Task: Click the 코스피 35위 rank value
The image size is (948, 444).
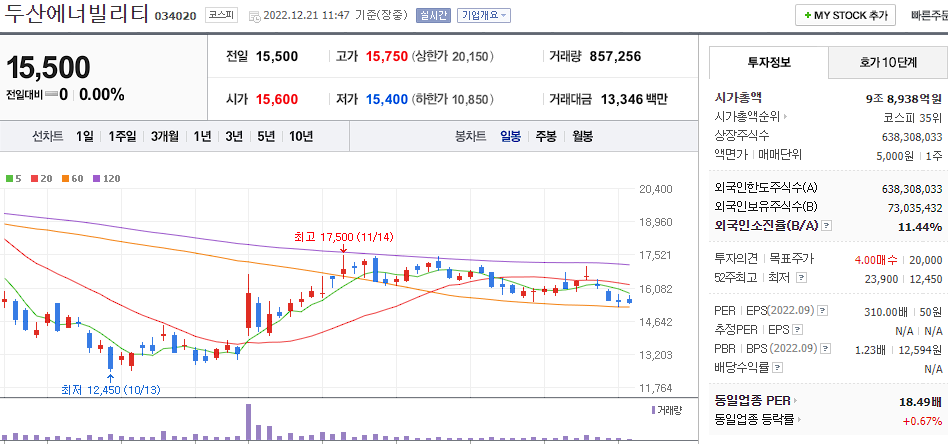Action: [912, 116]
